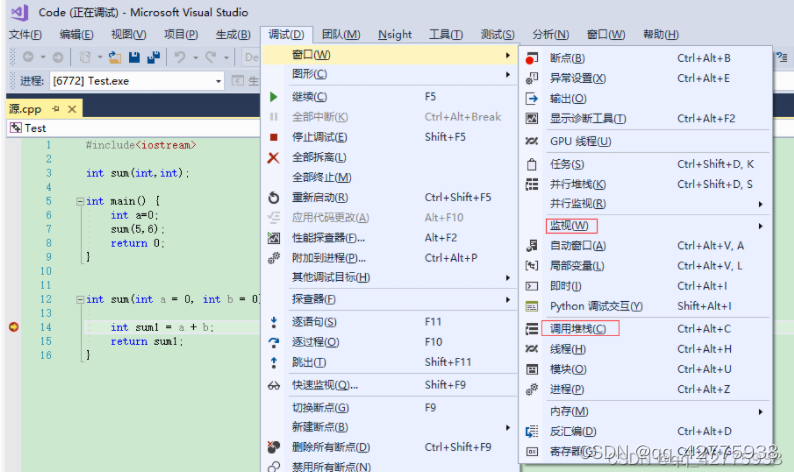Screen dimensions: 794x472
Task: Click the Undo toolbar arrow
Action: 180,57
